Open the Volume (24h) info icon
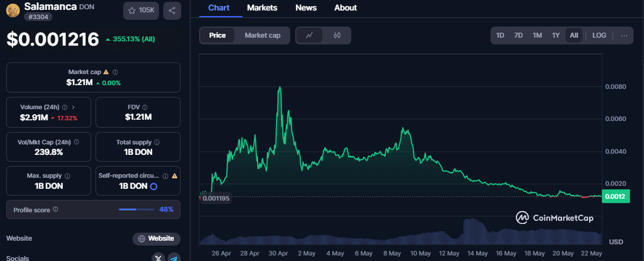This screenshot has height=261, width=644. (65, 107)
